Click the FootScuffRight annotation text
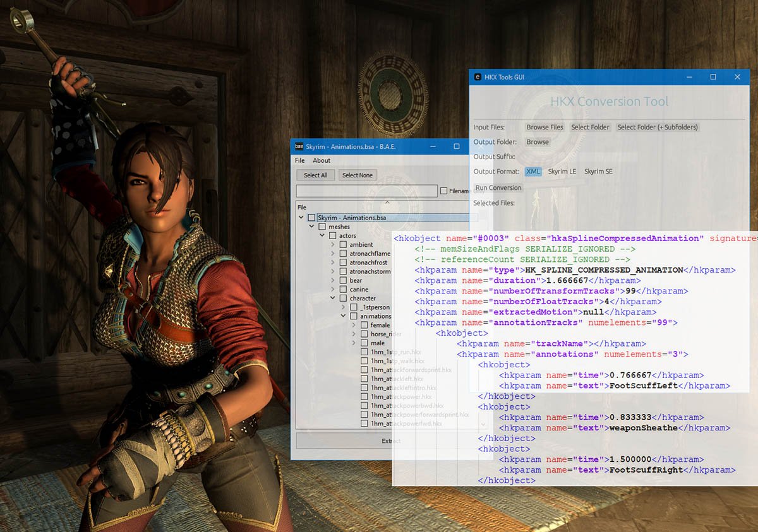 [646, 470]
